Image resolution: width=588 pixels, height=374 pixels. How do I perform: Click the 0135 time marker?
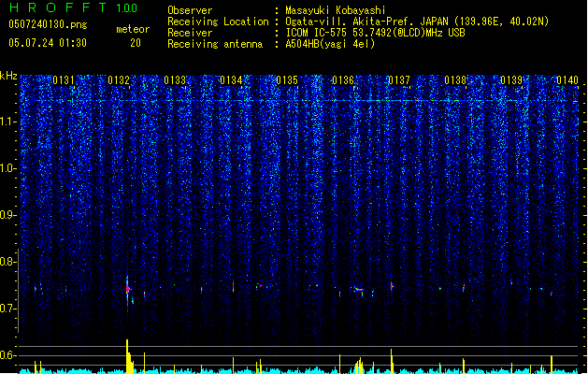tap(287, 80)
